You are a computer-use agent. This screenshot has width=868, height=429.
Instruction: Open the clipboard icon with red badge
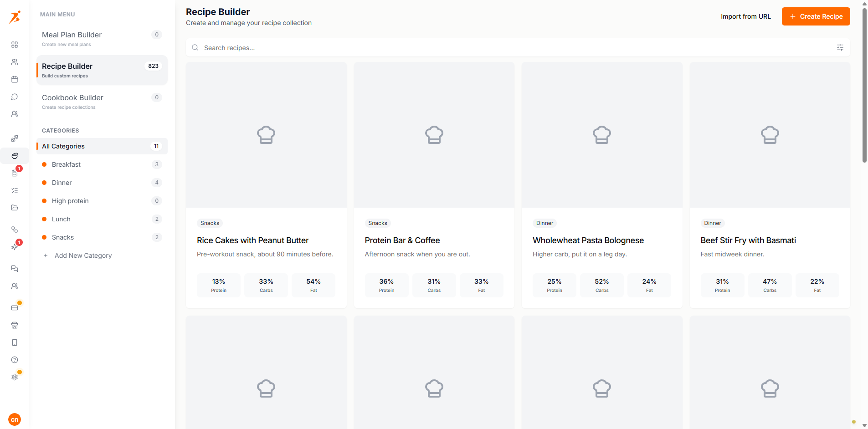(x=15, y=173)
